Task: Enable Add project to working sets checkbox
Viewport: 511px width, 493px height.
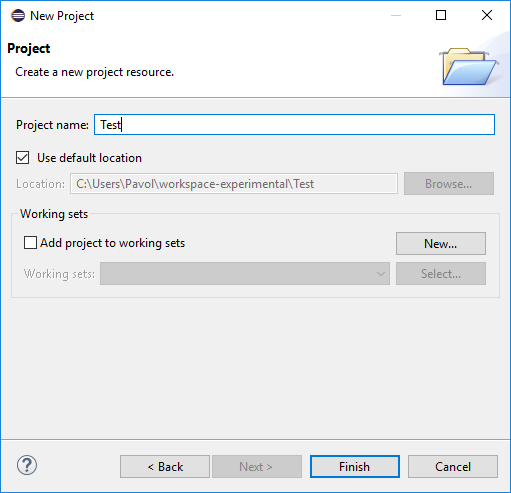Action: [30, 243]
